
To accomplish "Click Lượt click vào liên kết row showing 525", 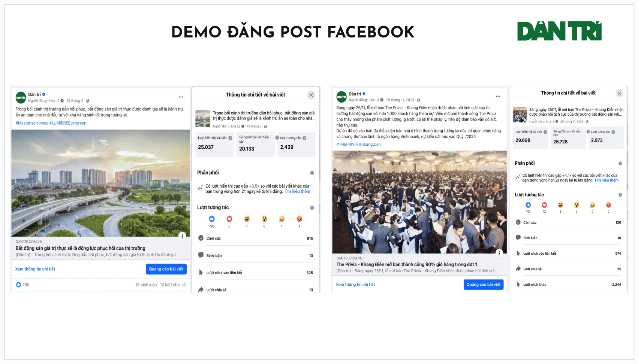I will pos(255,273).
